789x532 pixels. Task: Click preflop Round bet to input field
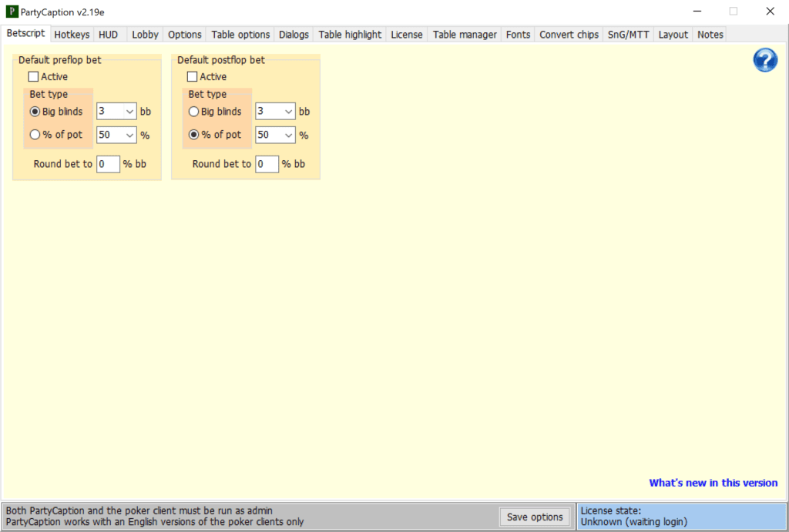click(108, 164)
